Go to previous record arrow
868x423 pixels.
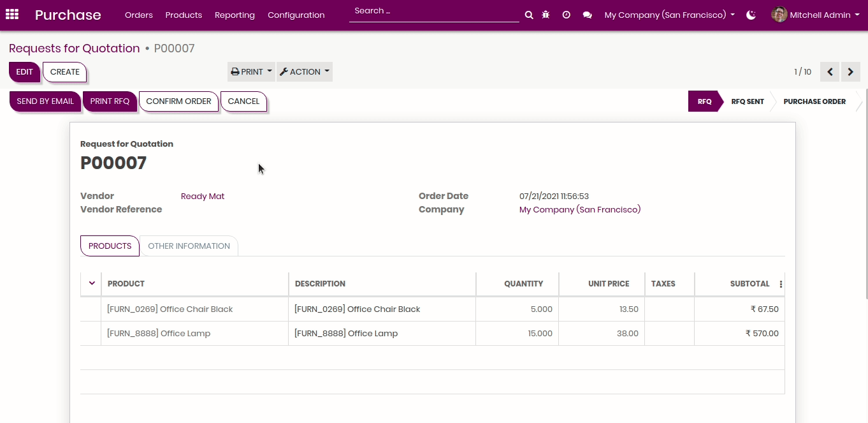(x=830, y=72)
